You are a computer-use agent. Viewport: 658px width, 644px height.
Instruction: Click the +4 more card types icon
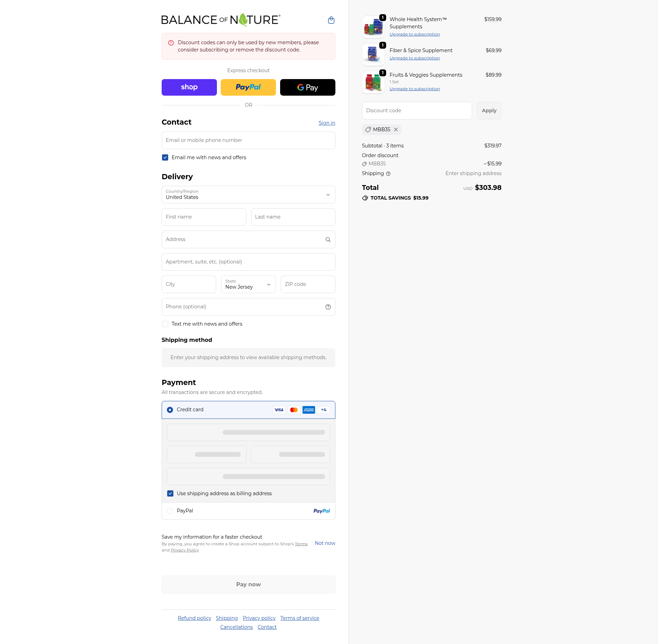[324, 410]
